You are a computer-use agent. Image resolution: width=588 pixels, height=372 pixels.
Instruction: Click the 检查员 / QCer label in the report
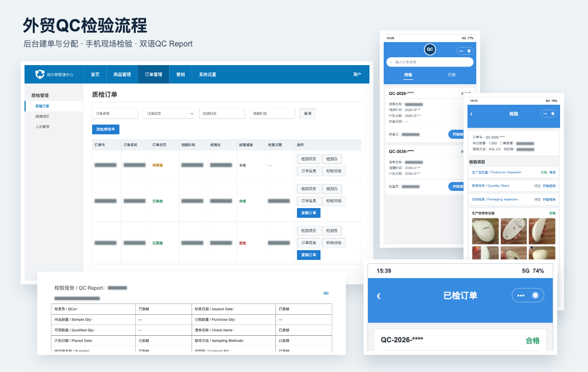tap(66, 309)
